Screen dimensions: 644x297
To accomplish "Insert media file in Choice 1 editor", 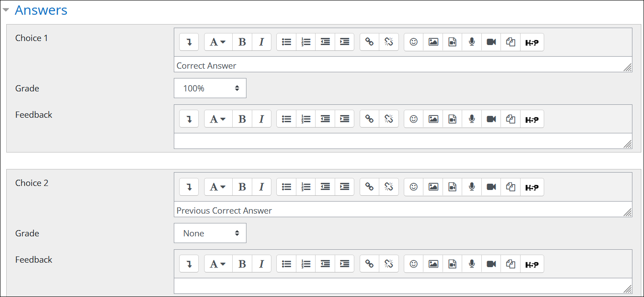I will (x=452, y=42).
